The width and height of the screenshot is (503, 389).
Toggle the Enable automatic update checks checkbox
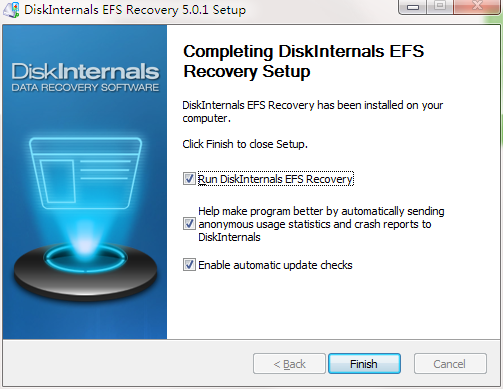coord(189,265)
